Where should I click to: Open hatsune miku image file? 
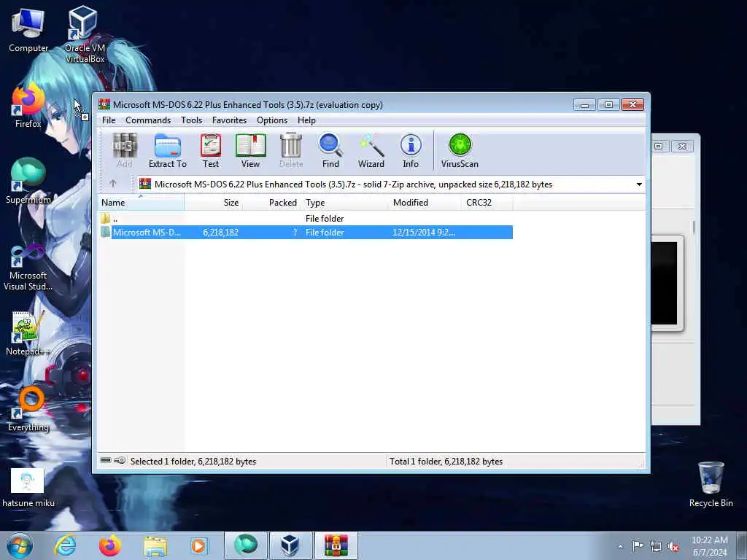28,488
